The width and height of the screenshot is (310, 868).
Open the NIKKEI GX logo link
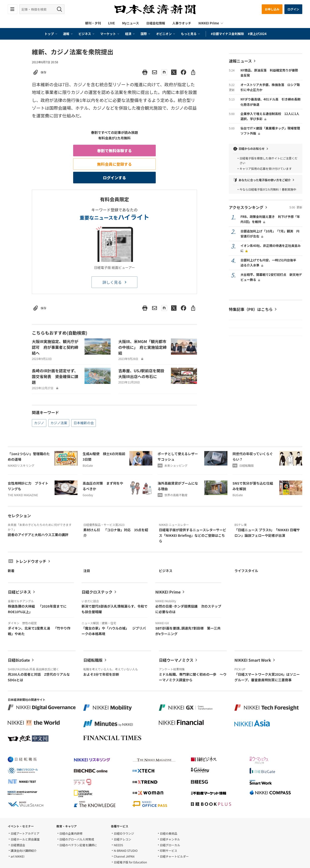coord(186,708)
